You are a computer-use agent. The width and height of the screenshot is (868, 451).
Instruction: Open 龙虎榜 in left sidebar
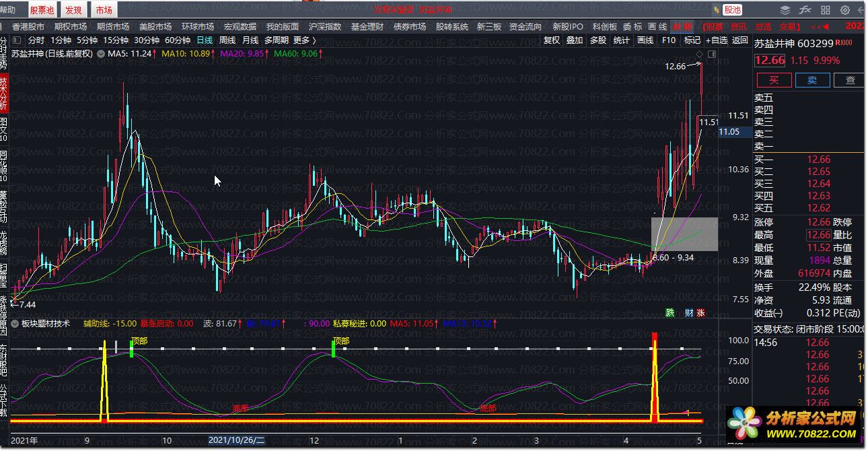point(4,244)
